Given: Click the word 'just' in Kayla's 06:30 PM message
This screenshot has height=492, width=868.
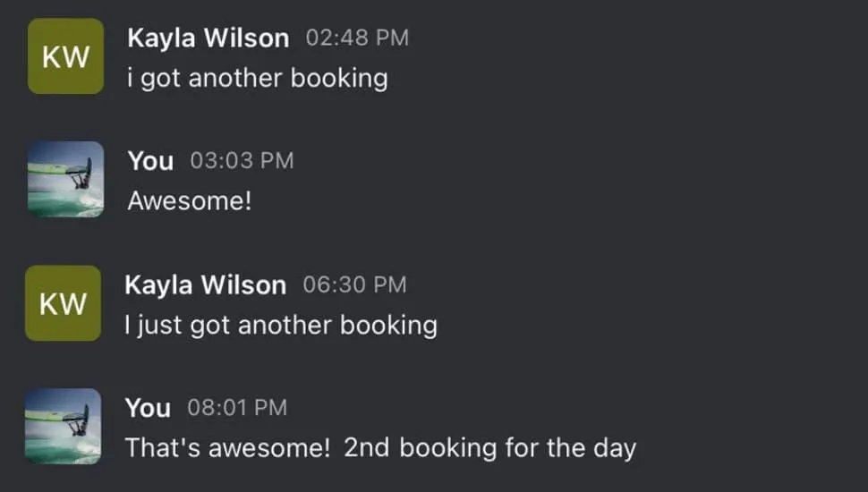Looking at the screenshot, I should (159, 326).
